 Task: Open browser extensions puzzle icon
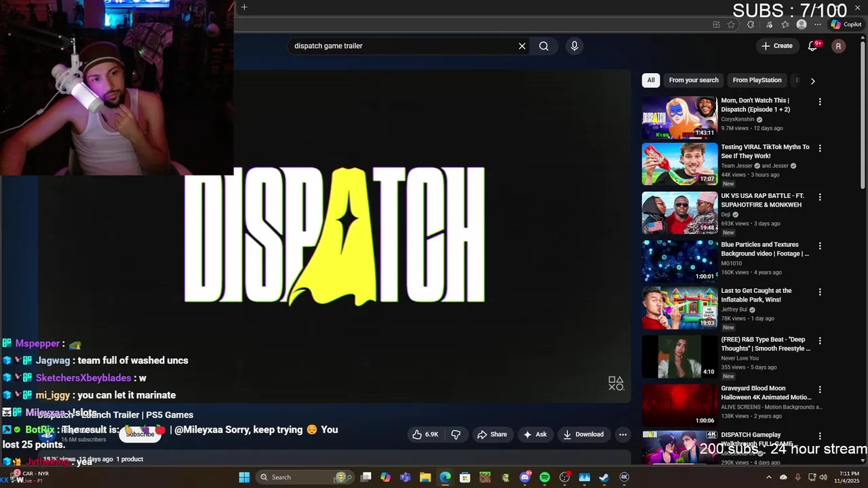751,24
